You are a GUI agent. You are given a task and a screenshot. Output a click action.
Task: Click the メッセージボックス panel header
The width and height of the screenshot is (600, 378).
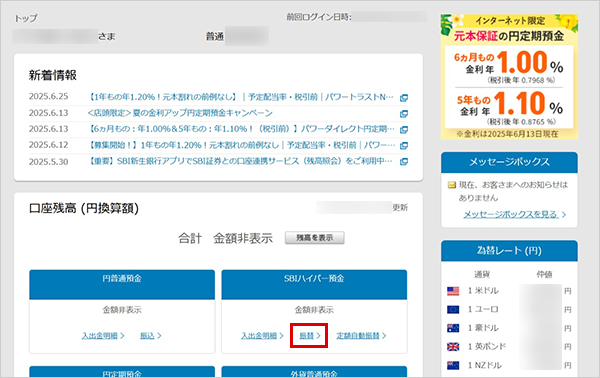click(509, 162)
